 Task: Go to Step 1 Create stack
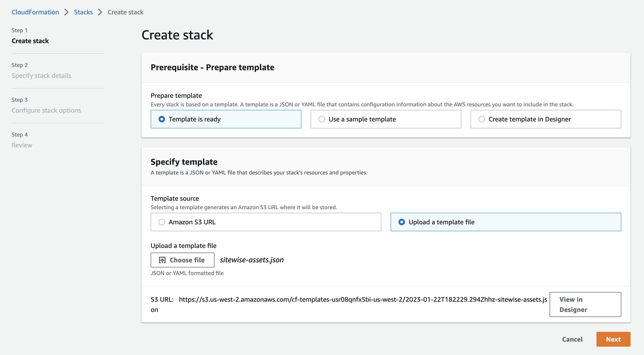(30, 41)
